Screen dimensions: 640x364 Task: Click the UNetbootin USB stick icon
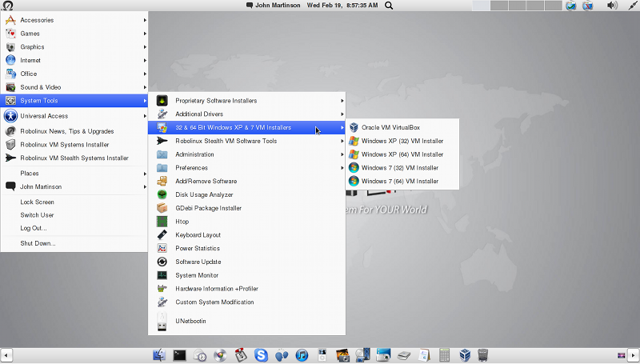[162, 321]
